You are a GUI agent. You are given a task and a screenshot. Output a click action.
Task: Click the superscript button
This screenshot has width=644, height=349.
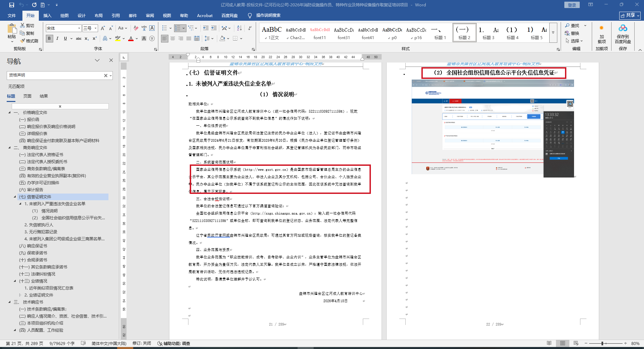point(95,38)
